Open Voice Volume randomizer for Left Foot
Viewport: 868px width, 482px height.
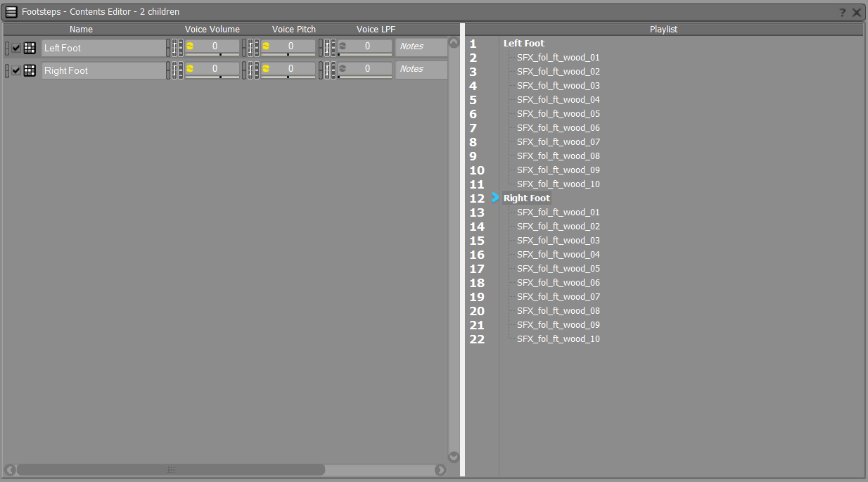click(190, 46)
